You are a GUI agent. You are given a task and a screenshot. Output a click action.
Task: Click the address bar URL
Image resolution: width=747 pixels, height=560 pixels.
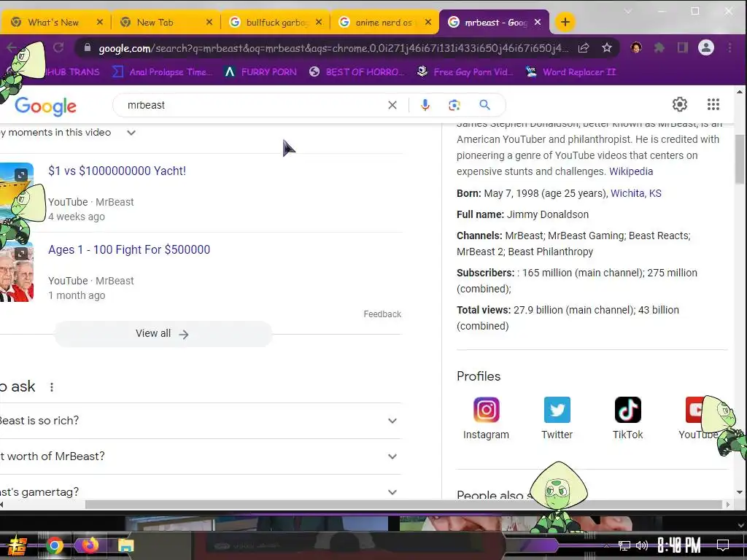333,48
